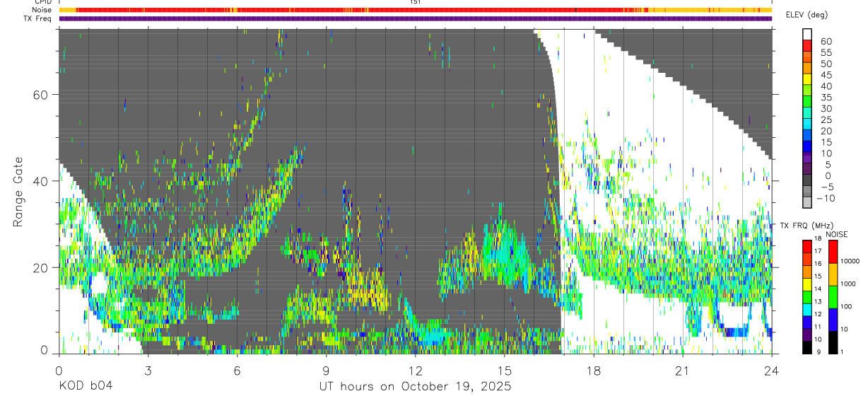868x401 pixels.
Task: Click the 'Range Gate' vertical axis title
Action: coord(18,191)
